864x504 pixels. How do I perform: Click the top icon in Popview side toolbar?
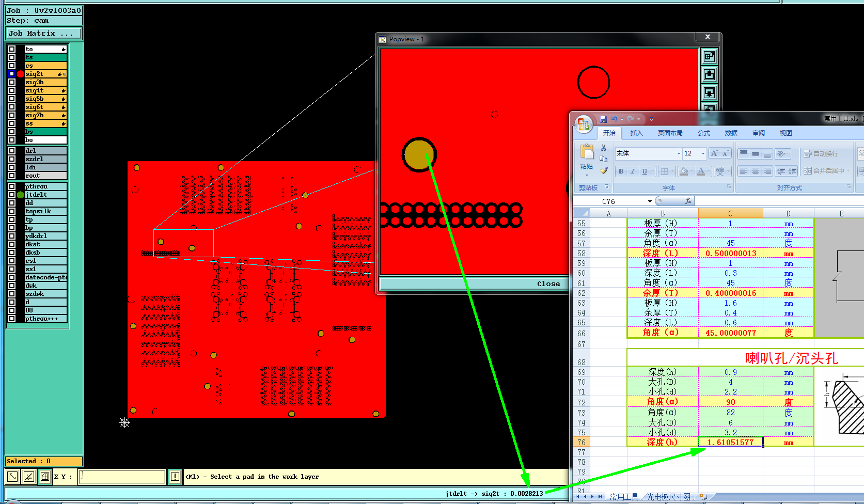[x=709, y=56]
